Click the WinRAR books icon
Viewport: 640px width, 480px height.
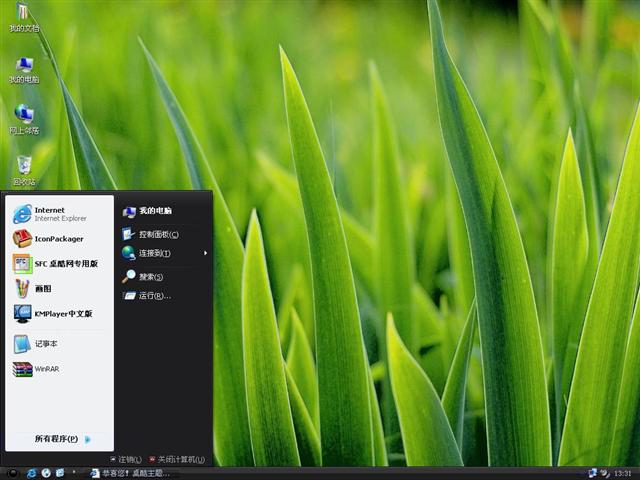tap(22, 369)
